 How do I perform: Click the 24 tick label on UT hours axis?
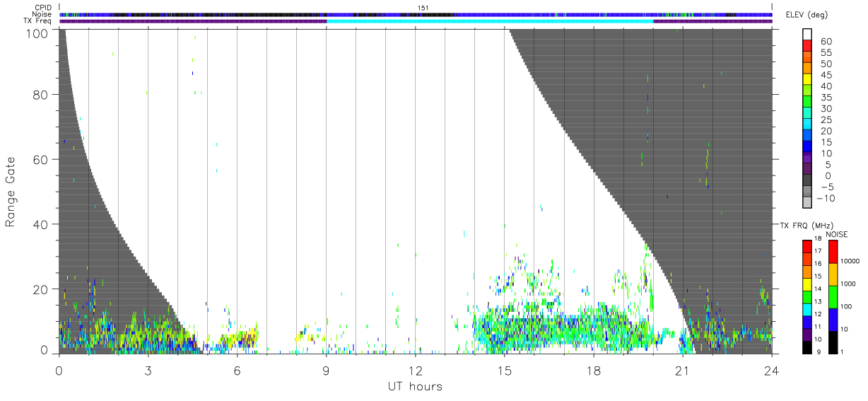point(771,370)
